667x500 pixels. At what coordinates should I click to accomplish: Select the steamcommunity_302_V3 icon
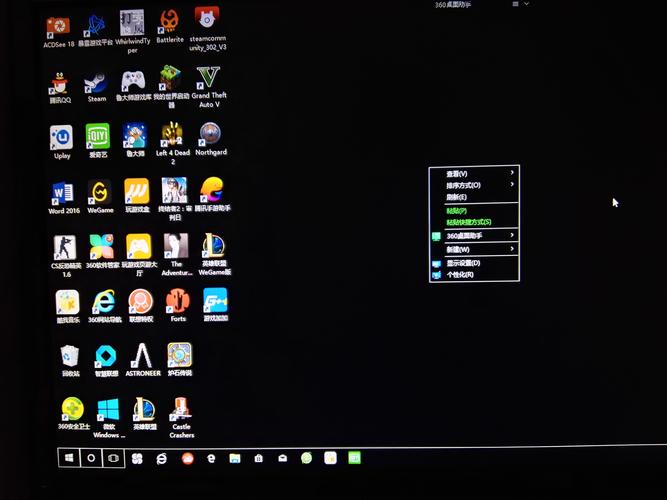(207, 29)
